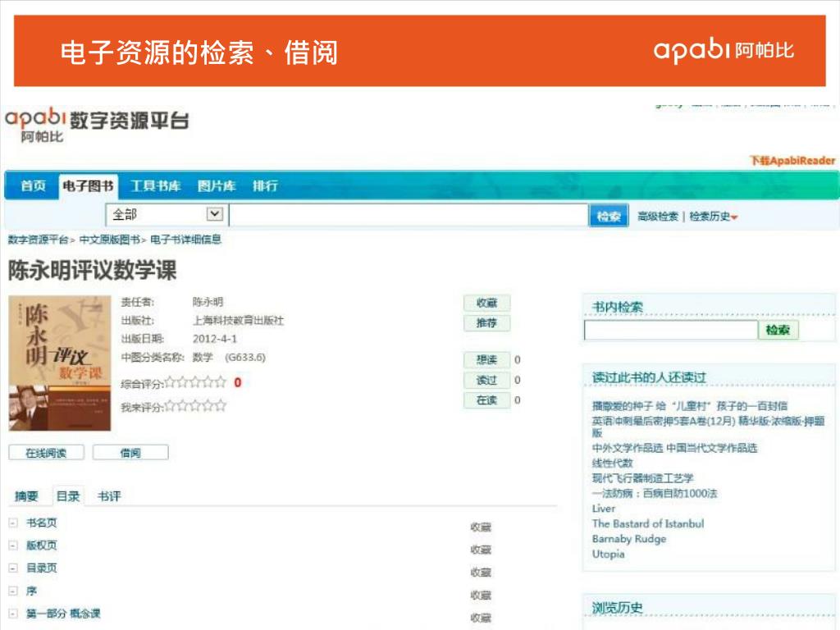Screen dimensions: 840x630
Task: Open the 图片库 tab
Action: (217, 185)
